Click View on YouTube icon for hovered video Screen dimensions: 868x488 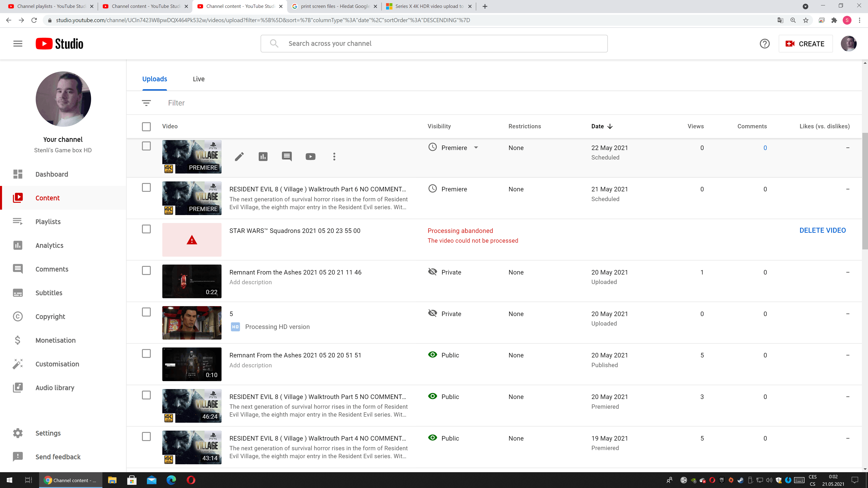310,157
